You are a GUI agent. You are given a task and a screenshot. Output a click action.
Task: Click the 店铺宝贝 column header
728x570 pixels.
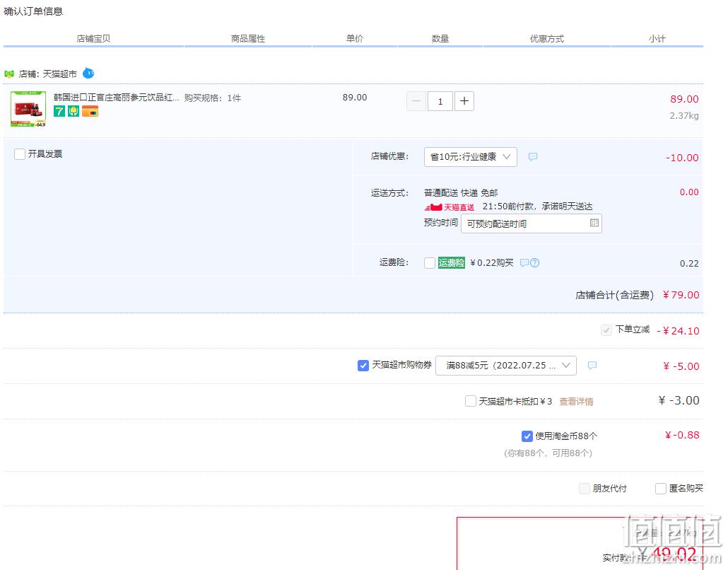[x=93, y=39]
